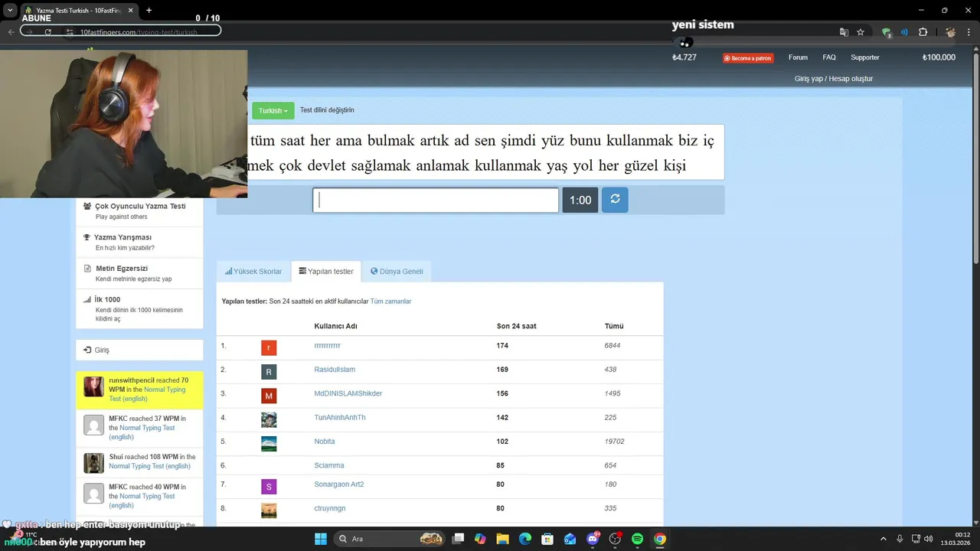Open Microsoft Edge from the taskbar
980x551 pixels.
coord(525,539)
